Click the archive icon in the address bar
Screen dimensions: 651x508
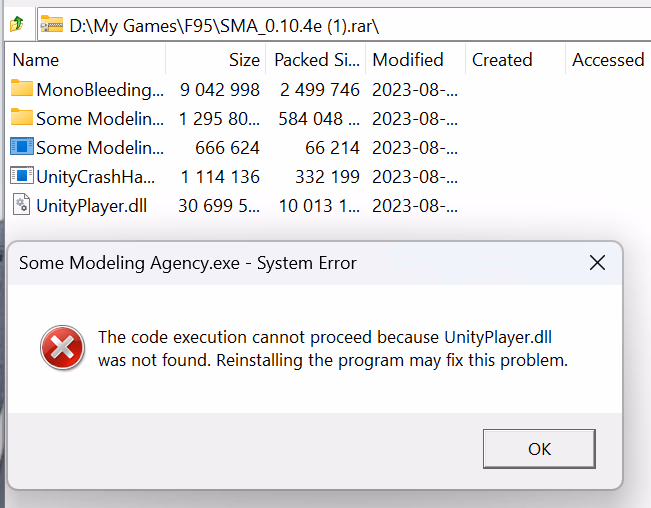pyautogui.click(x=51, y=22)
